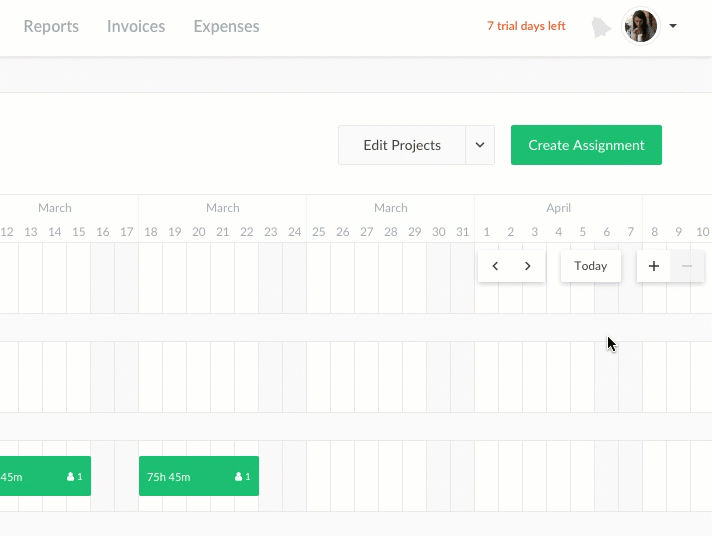Go to next timeline period arrow

[528, 266]
